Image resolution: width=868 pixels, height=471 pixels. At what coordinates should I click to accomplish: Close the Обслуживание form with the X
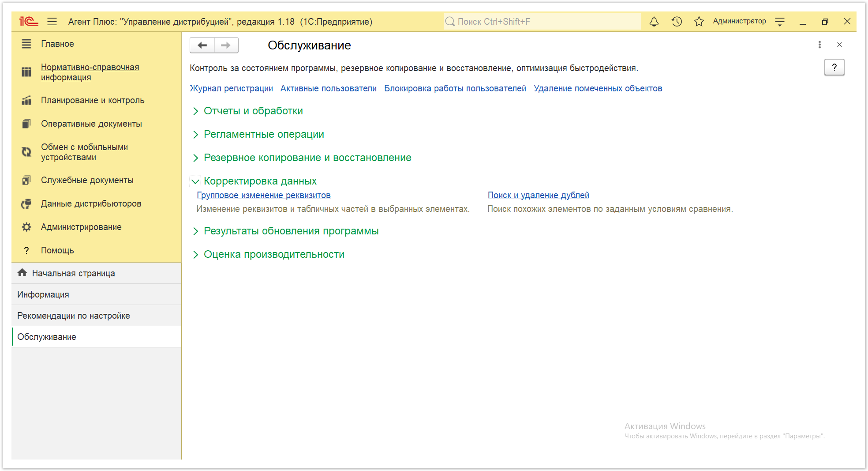(x=839, y=45)
